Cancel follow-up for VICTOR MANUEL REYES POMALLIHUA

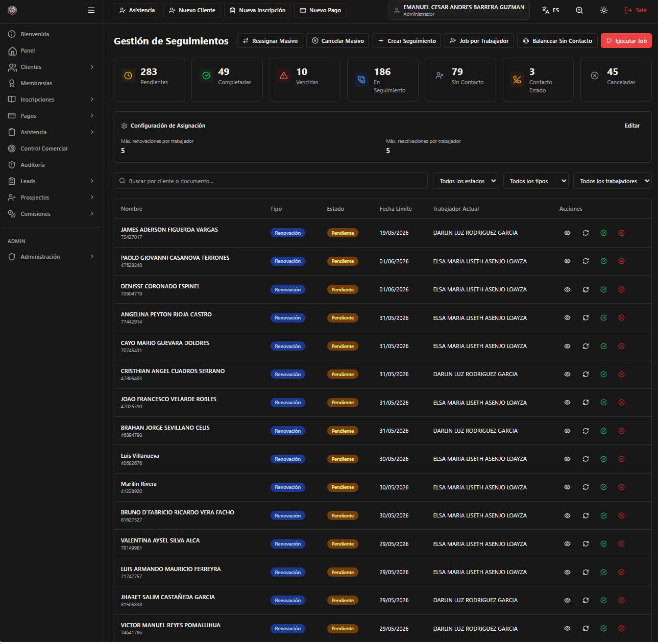coord(621,629)
